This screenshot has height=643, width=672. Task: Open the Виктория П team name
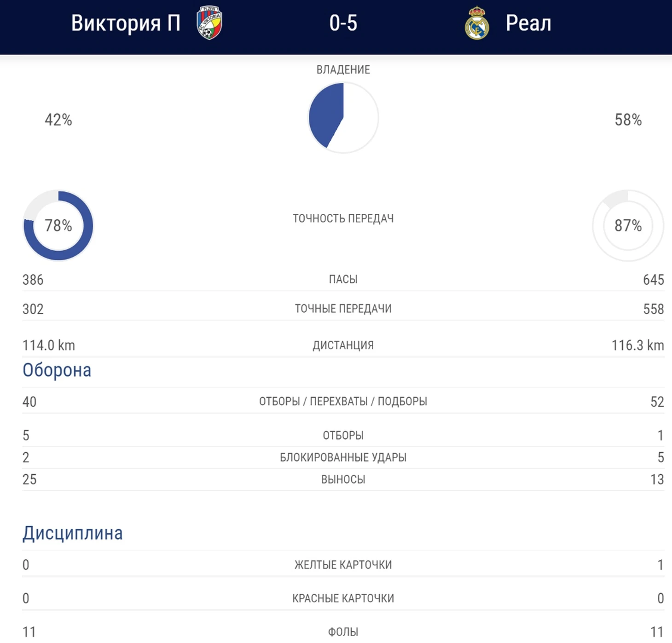[x=126, y=23]
